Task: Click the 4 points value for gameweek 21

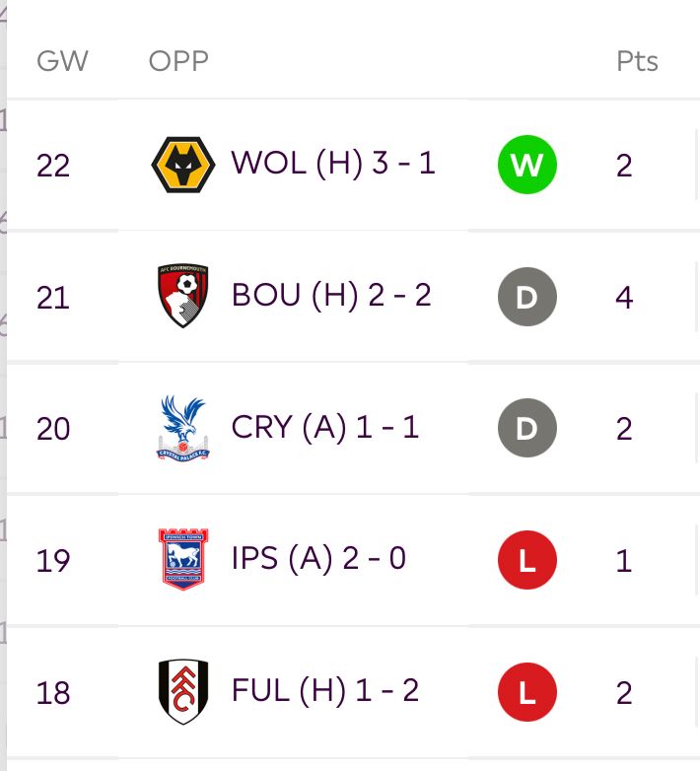Action: (x=624, y=298)
